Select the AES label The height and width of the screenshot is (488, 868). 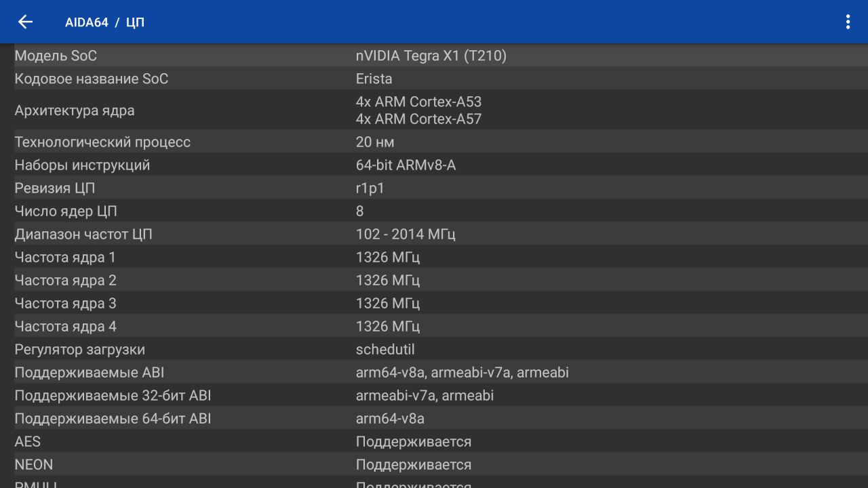[x=28, y=442]
